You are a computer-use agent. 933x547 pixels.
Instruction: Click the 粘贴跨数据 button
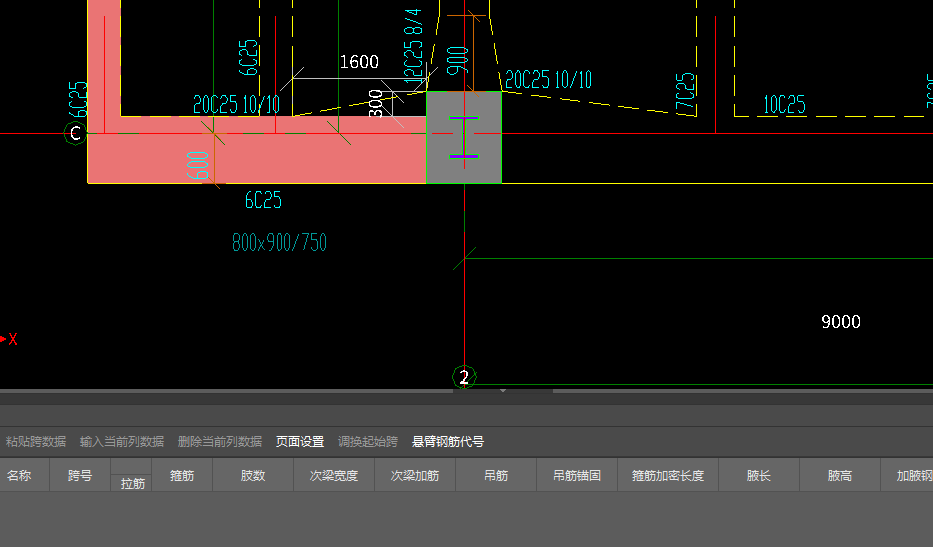coord(36,442)
